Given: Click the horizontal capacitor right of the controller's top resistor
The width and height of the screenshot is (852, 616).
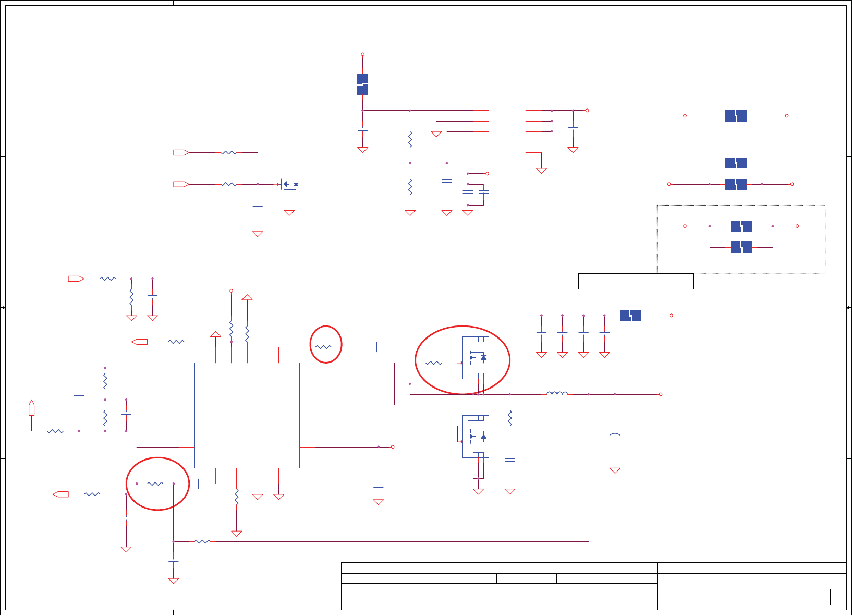Looking at the screenshot, I should click(375, 347).
